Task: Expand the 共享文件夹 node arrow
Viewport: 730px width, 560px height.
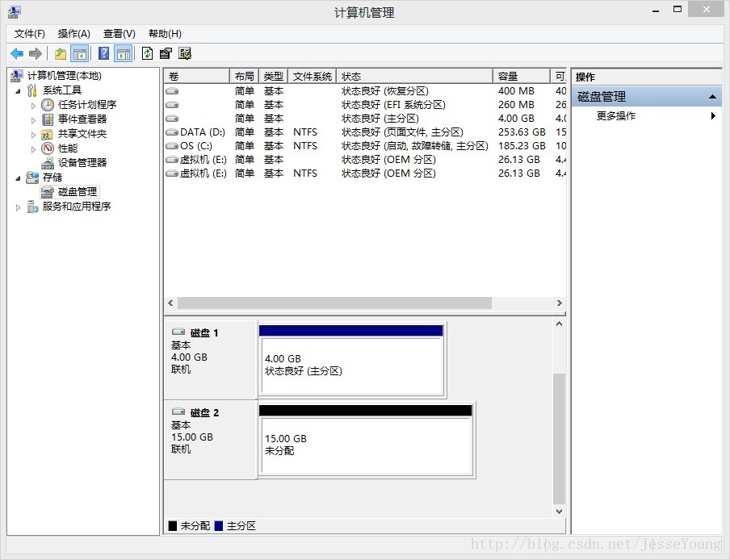Action: [x=33, y=135]
